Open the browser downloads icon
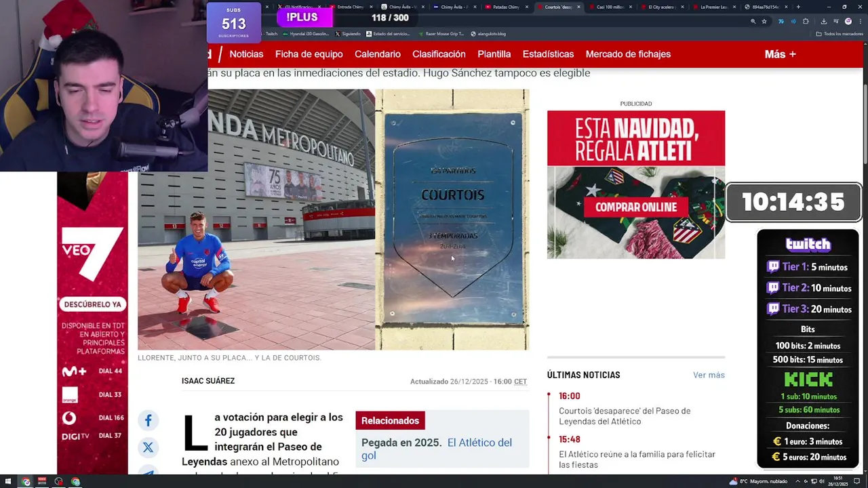 823,21
